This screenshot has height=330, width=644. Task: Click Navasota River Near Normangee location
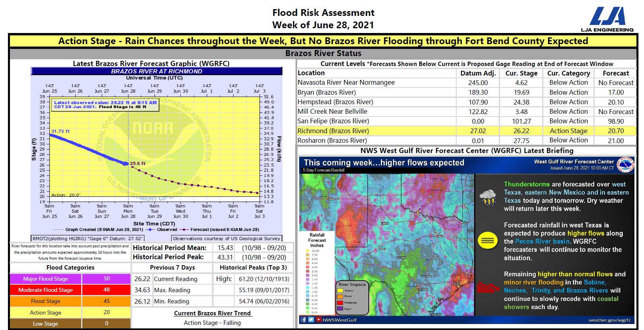(x=346, y=82)
